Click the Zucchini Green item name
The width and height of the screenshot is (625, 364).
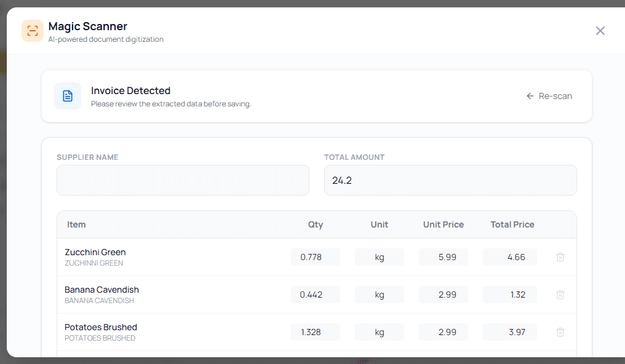(x=95, y=252)
